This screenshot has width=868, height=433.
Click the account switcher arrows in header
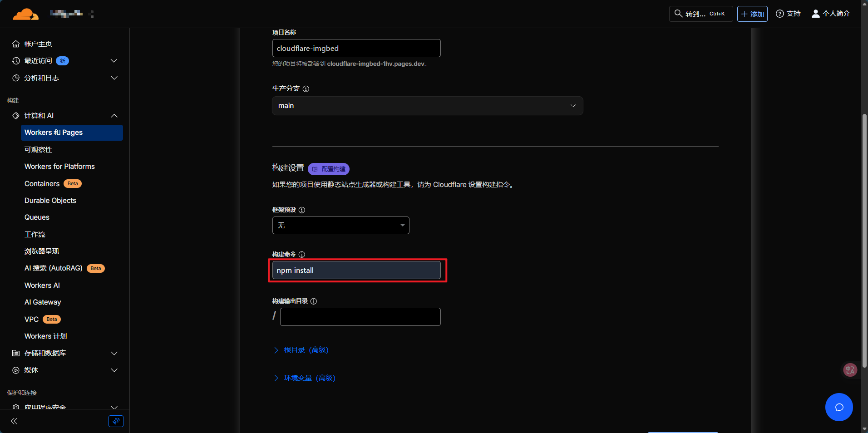(x=92, y=14)
